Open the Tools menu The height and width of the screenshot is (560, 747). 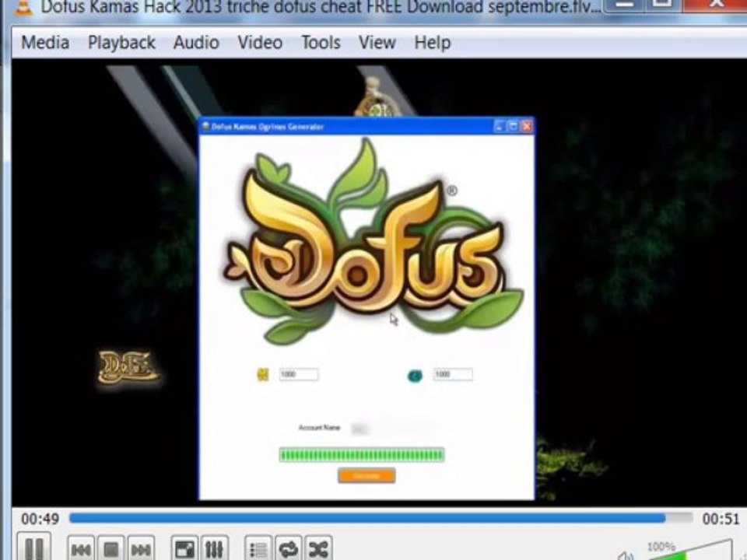click(x=321, y=42)
